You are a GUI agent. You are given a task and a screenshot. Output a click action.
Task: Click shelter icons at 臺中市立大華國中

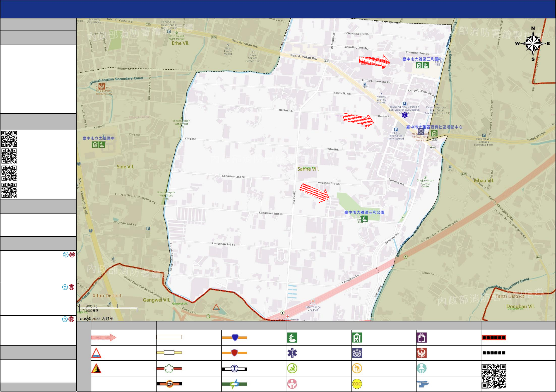(x=98, y=145)
